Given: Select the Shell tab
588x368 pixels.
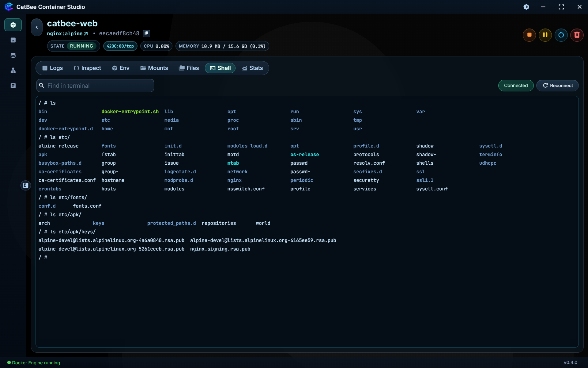Looking at the screenshot, I should (x=220, y=68).
